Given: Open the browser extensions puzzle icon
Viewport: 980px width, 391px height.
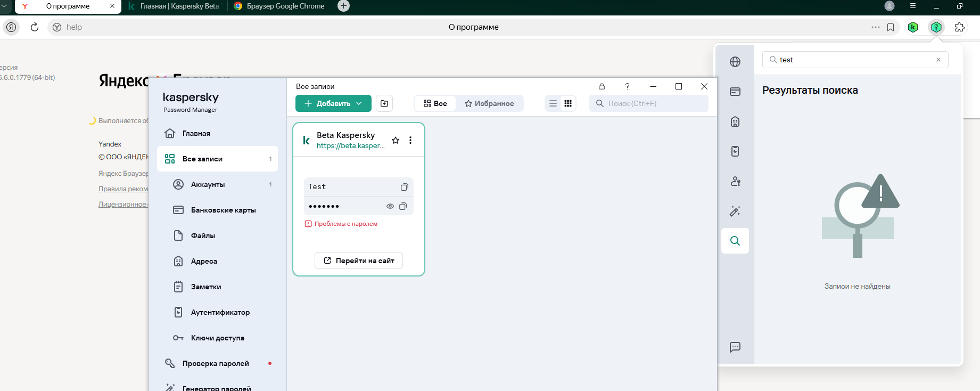Looking at the screenshot, I should pos(960,27).
